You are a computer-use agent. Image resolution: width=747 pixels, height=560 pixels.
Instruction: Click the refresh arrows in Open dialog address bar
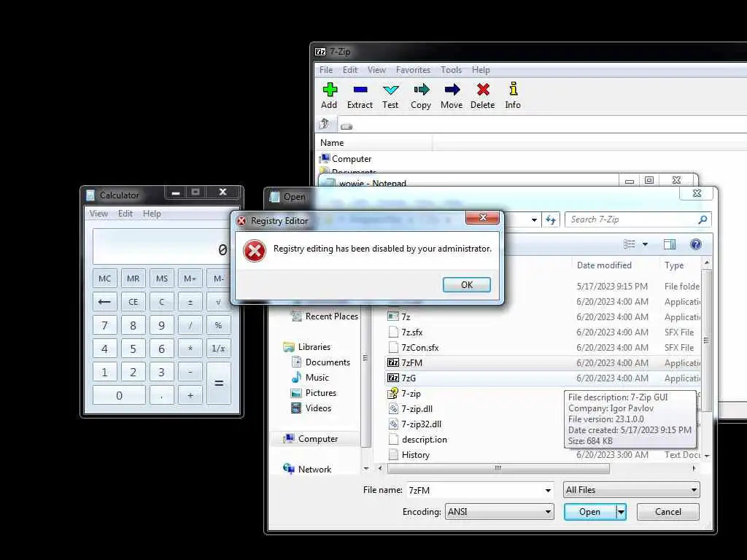coord(551,219)
